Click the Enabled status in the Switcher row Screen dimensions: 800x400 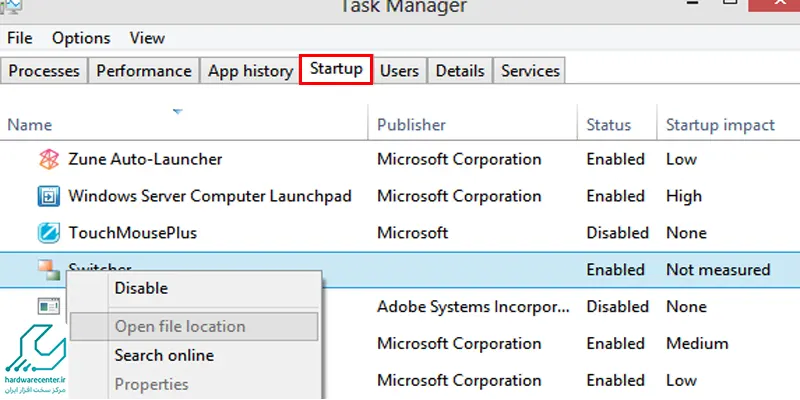pyautogui.click(x=615, y=270)
